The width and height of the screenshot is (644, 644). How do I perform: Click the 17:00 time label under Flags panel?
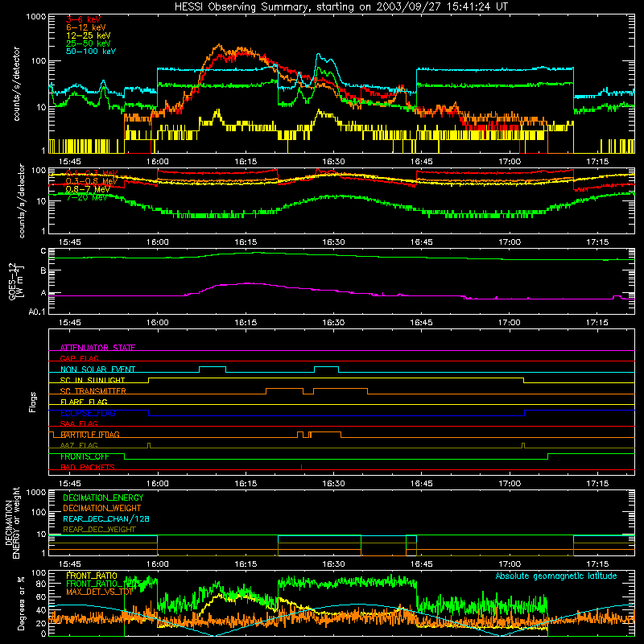coord(510,484)
